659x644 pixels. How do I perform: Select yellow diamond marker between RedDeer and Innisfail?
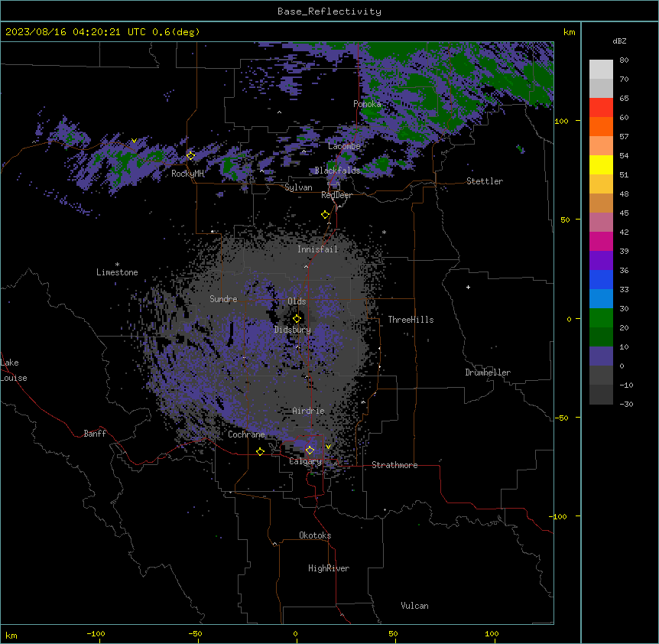325,215
